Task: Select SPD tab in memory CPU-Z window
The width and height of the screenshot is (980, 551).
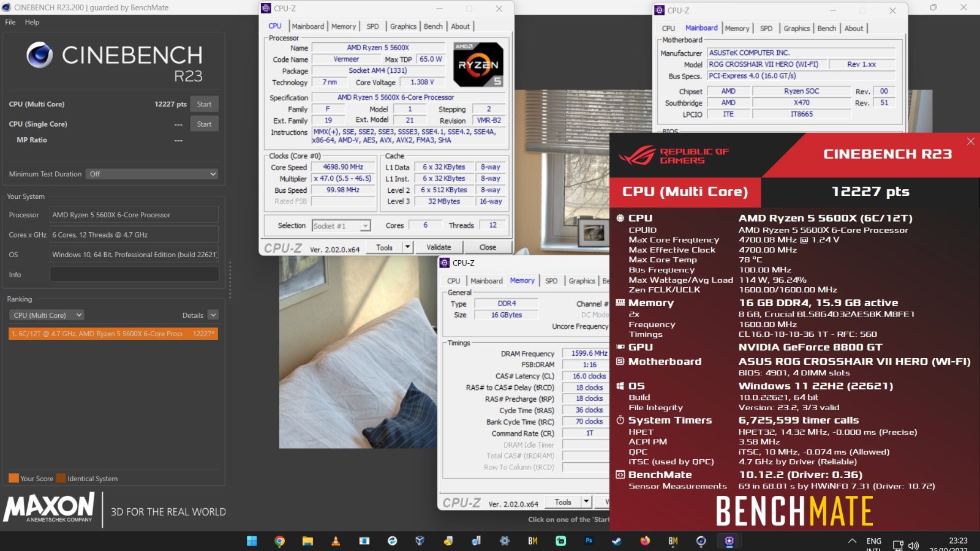Action: pyautogui.click(x=551, y=281)
